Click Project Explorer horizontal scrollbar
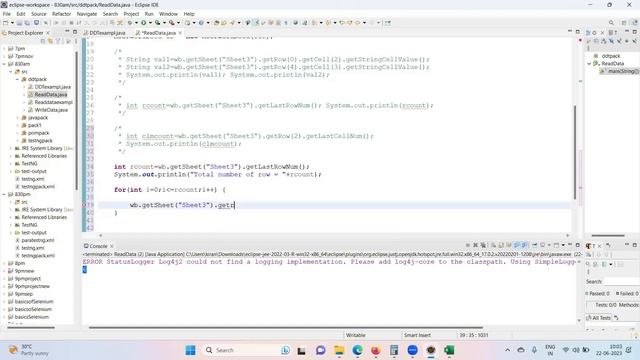This screenshot has height=360, width=640. [x=31, y=327]
